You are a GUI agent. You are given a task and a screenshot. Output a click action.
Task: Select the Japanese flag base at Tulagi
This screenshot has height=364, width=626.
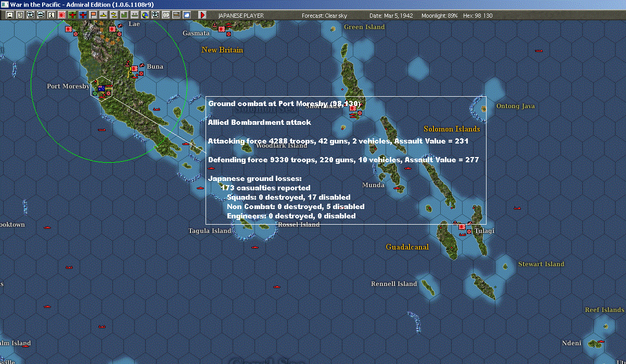click(x=462, y=227)
